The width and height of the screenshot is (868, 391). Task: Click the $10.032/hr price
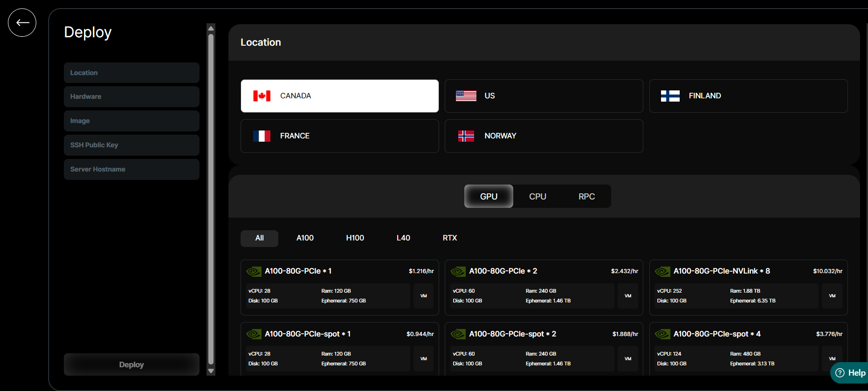click(827, 271)
